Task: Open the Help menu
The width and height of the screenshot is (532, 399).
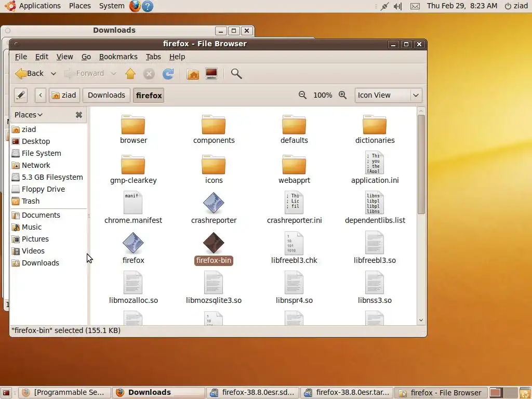Action: point(177,57)
